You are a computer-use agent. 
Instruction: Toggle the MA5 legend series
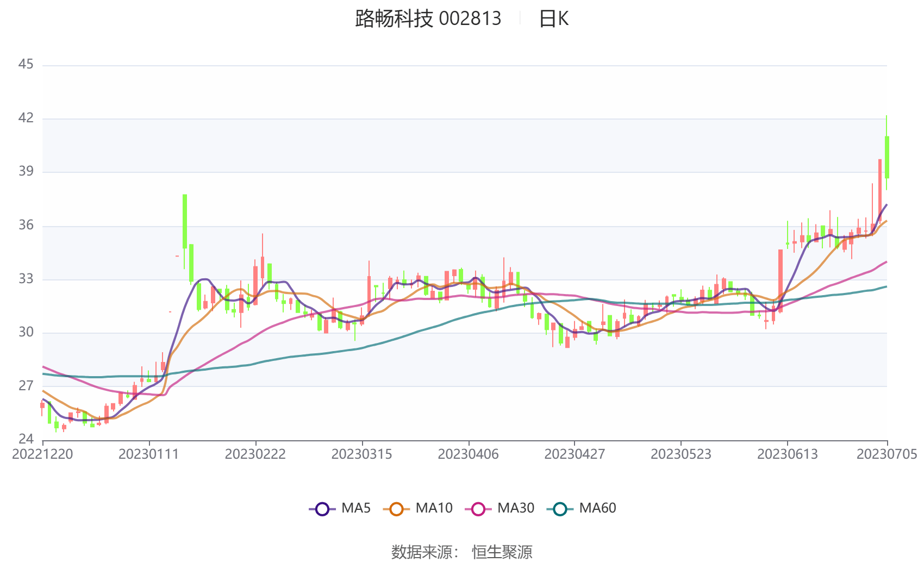click(340, 509)
